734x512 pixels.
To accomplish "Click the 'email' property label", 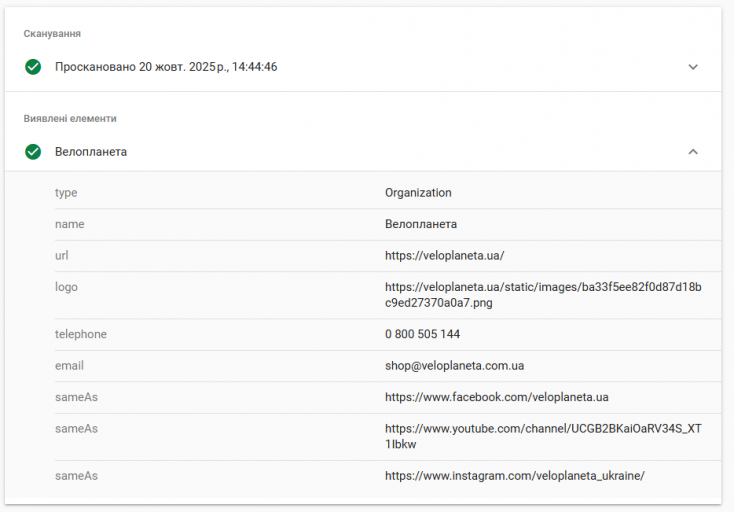I will 69,366.
